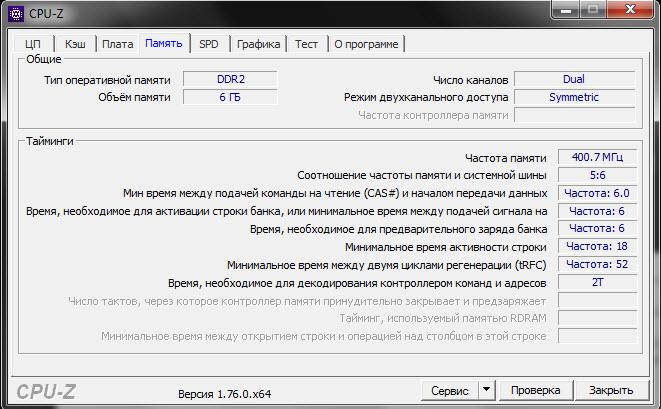
Task: Click the CPU-Z icon in title bar
Action: tap(16, 14)
